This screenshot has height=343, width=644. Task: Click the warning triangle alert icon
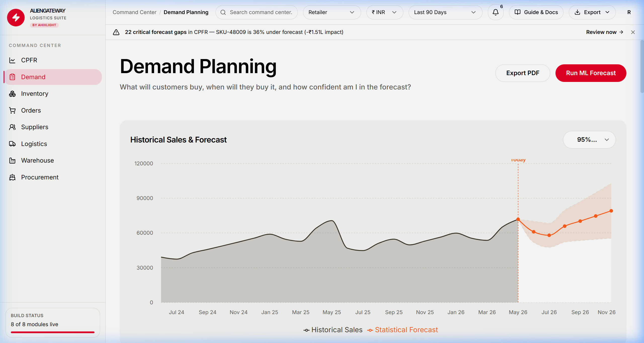(x=116, y=32)
